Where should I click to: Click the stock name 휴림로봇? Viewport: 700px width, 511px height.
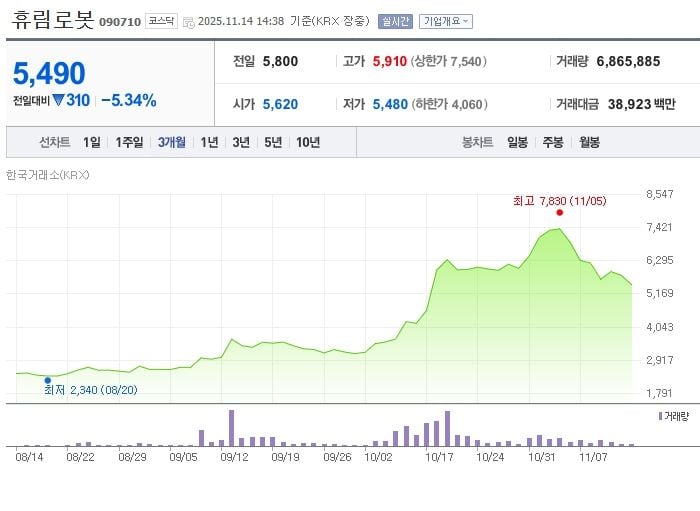tap(53, 20)
